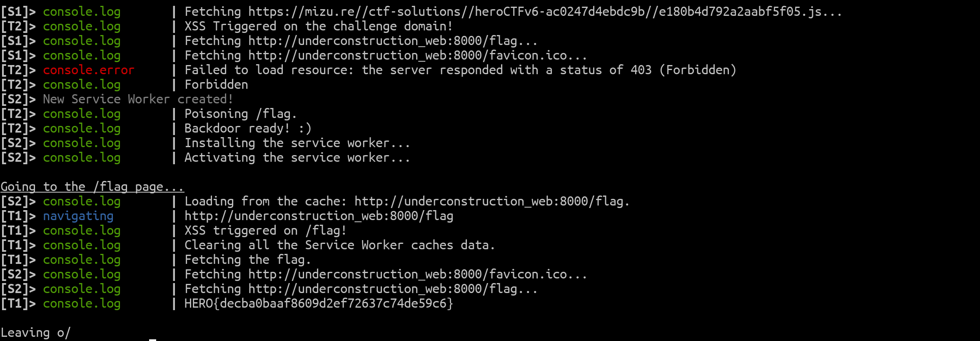980x341 pixels.
Task: Click "Activating the service worker..." message
Action: click(x=297, y=158)
